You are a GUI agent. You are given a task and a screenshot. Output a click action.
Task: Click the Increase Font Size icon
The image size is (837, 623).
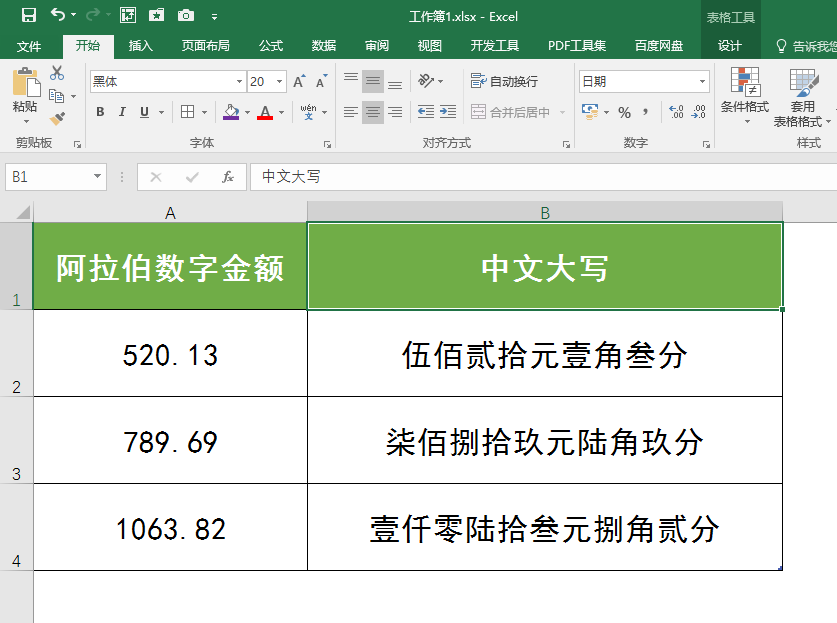tap(299, 81)
